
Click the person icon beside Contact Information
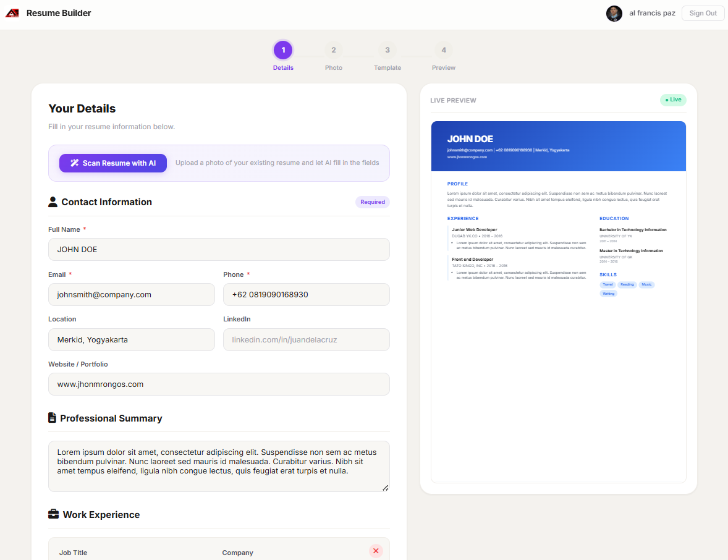[x=53, y=202]
